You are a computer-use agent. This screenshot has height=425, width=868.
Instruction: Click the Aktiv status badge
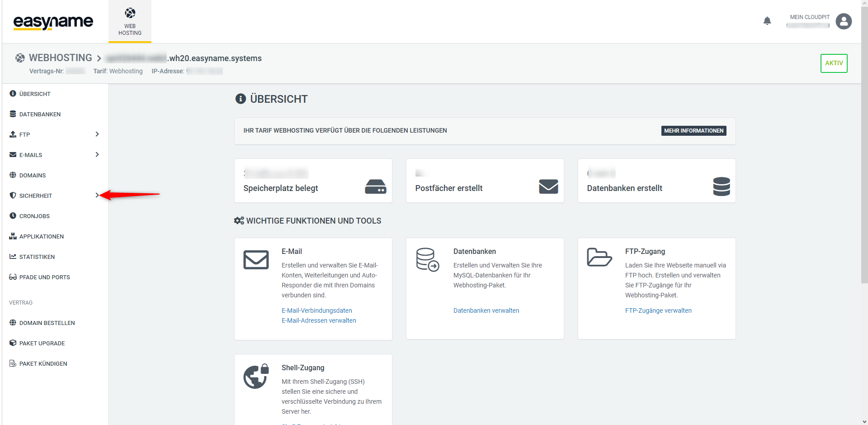[x=834, y=63]
